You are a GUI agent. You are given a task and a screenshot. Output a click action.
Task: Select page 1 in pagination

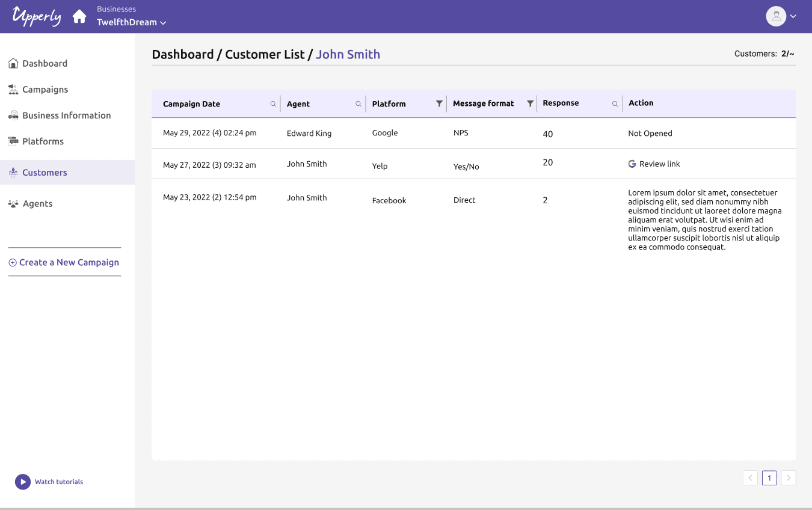(x=769, y=478)
